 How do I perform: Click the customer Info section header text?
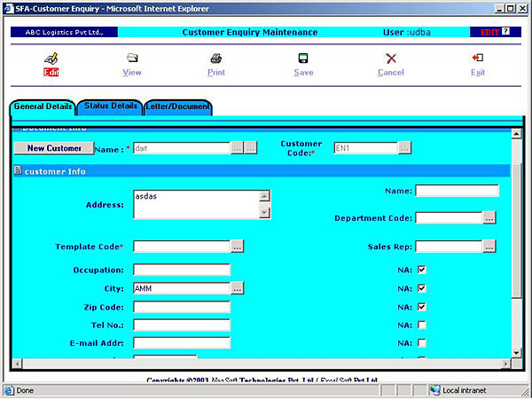(x=55, y=171)
